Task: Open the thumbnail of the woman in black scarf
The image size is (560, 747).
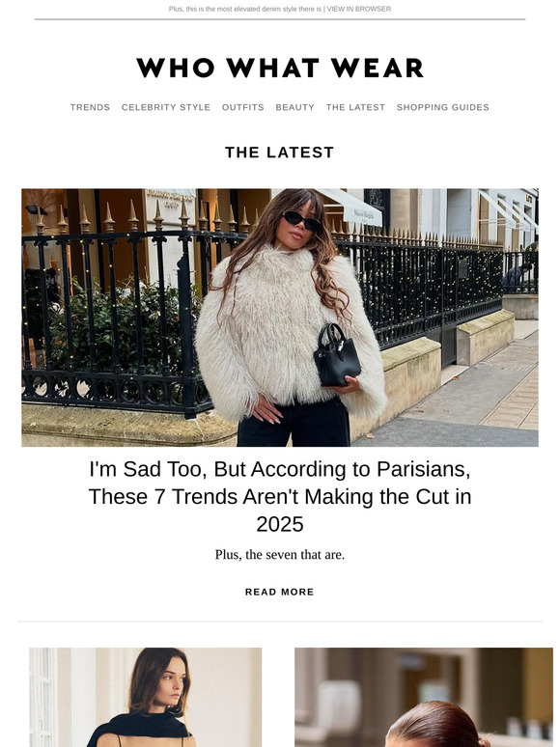Action: pyautogui.click(x=146, y=697)
